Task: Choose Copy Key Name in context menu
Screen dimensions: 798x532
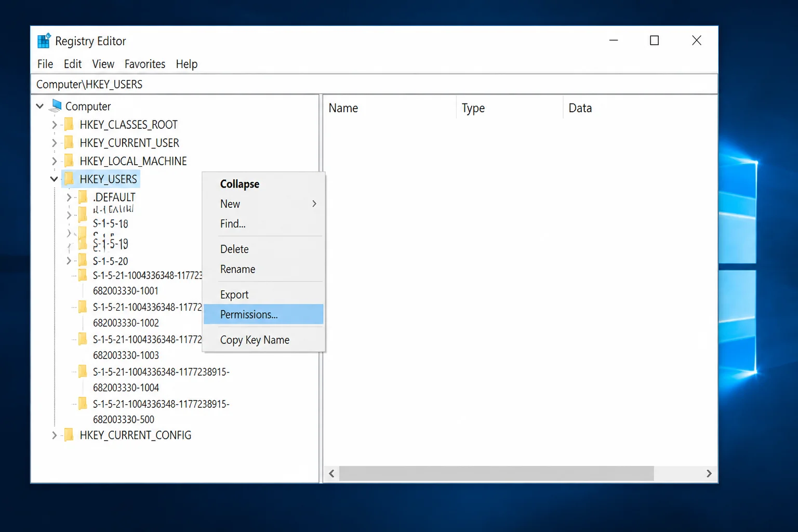Action: (264, 340)
